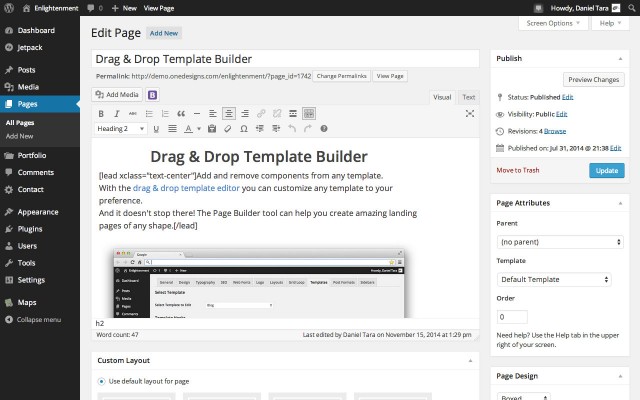Click Preview Changes button
Image resolution: width=640 pixels, height=400 pixels.
593,80
